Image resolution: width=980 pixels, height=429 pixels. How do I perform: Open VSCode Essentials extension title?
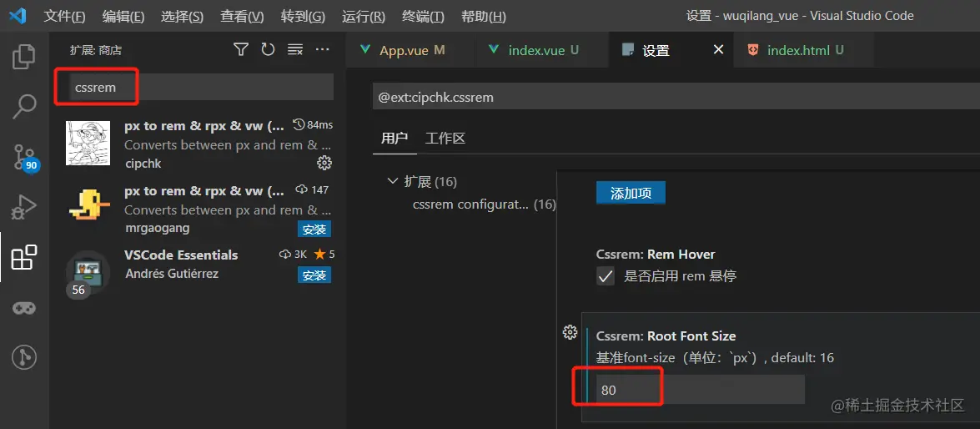tap(181, 255)
